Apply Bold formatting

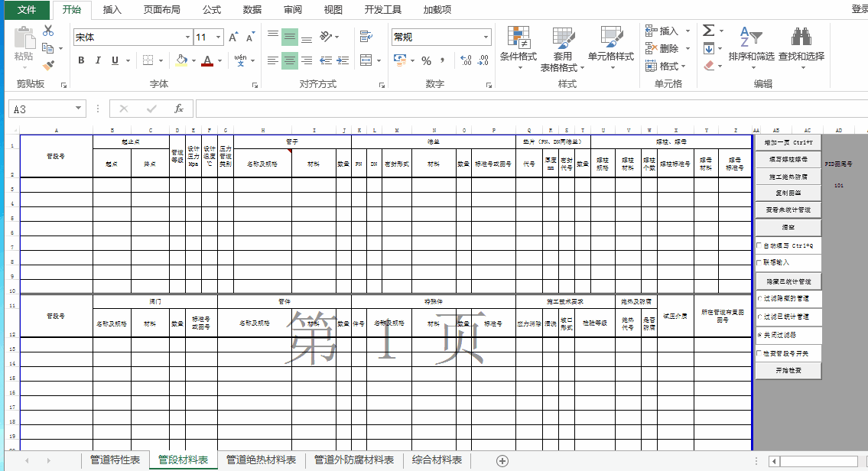81,60
